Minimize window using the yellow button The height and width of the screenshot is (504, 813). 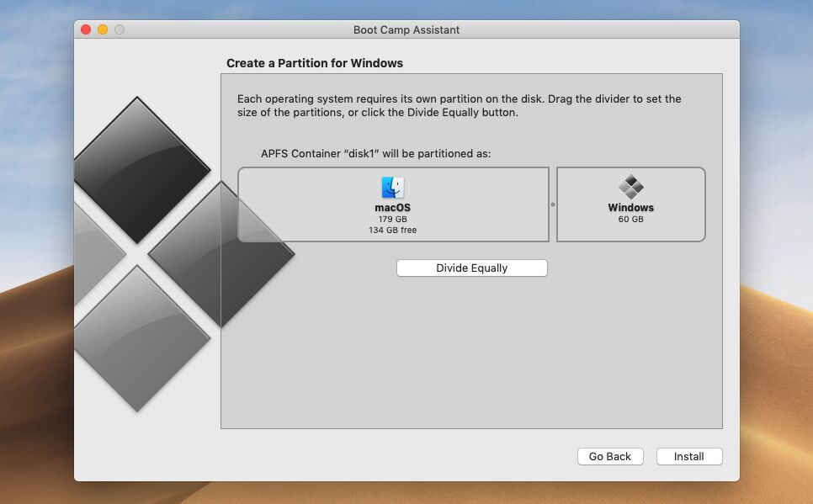click(x=103, y=29)
